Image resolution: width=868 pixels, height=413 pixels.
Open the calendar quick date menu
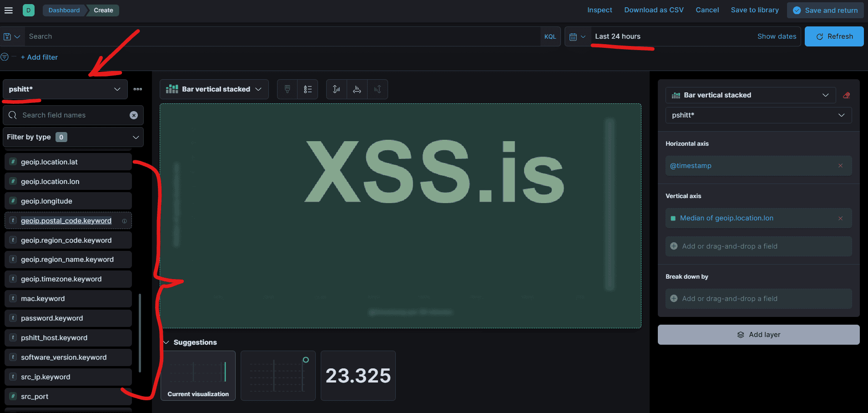click(x=577, y=36)
